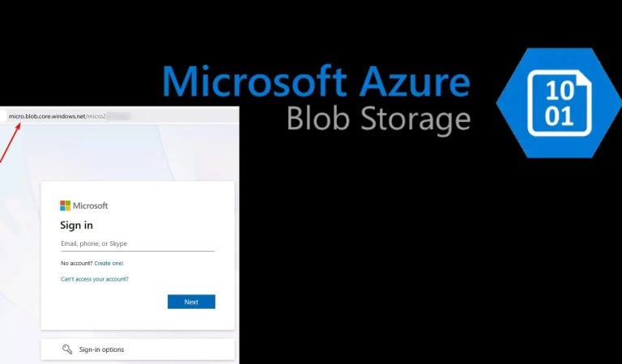The image size is (622, 364).
Task: Click the "01" digits in the storage icon
Action: (559, 116)
